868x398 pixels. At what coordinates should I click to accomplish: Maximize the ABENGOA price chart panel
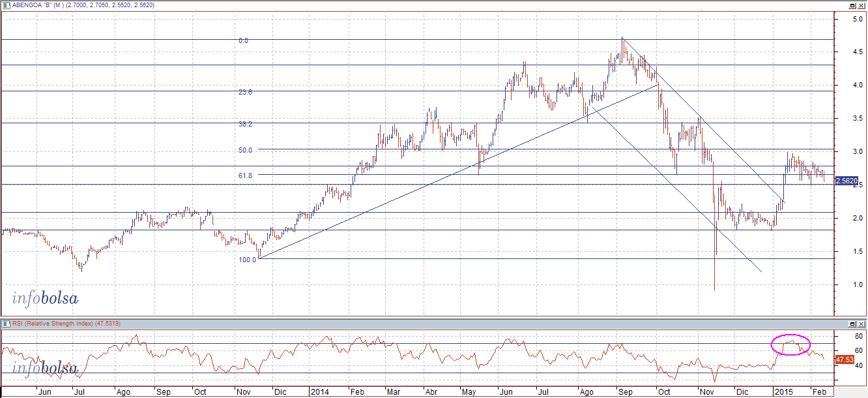point(852,5)
